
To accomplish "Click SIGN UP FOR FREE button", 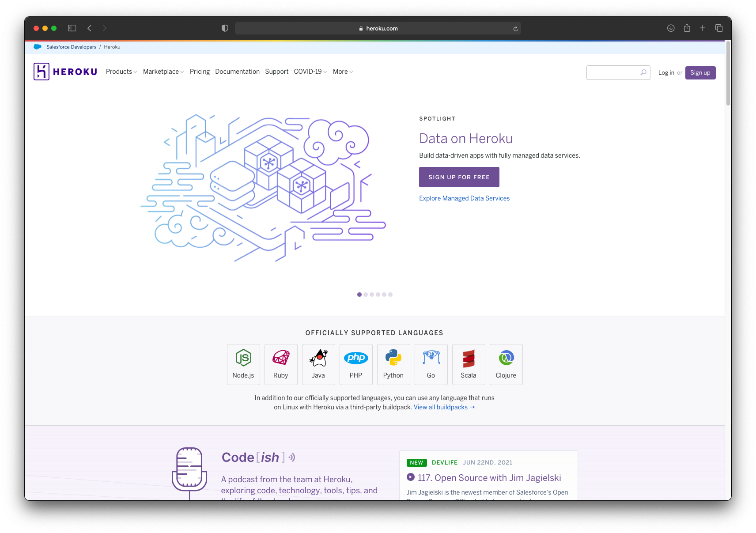I will [459, 177].
